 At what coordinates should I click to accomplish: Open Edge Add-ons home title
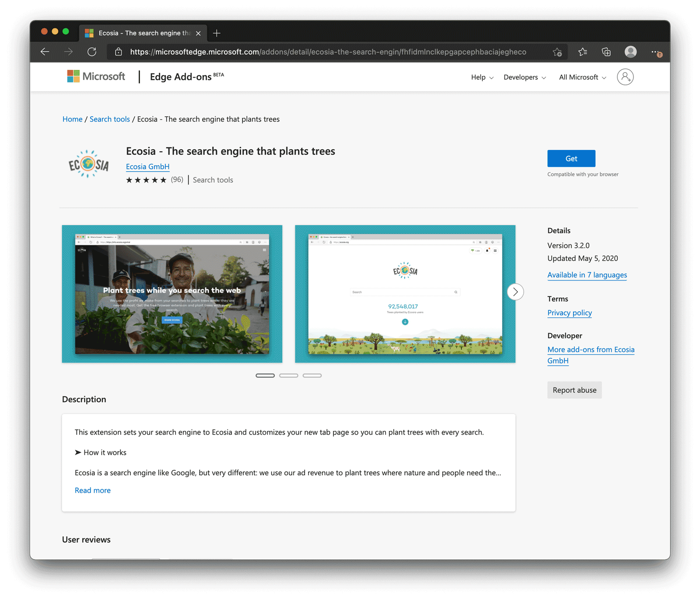coord(187,77)
